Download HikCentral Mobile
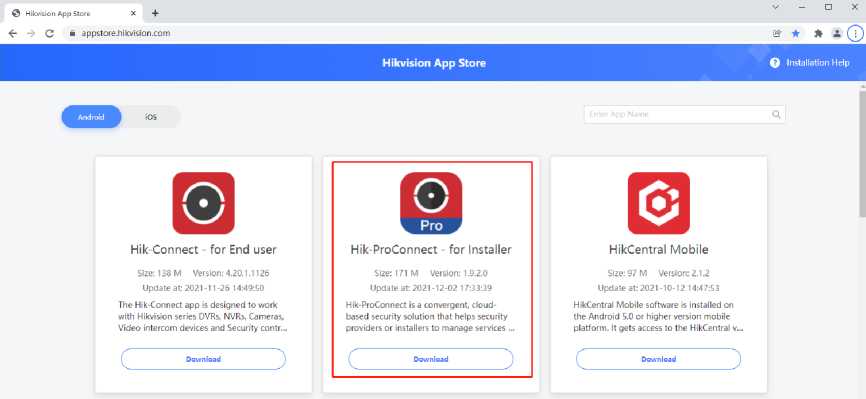The height and width of the screenshot is (399, 866). click(658, 359)
